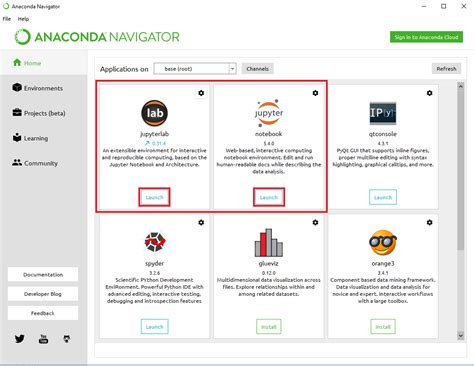Click the Refresh button
Viewport: 474px width, 366px height.
click(447, 69)
